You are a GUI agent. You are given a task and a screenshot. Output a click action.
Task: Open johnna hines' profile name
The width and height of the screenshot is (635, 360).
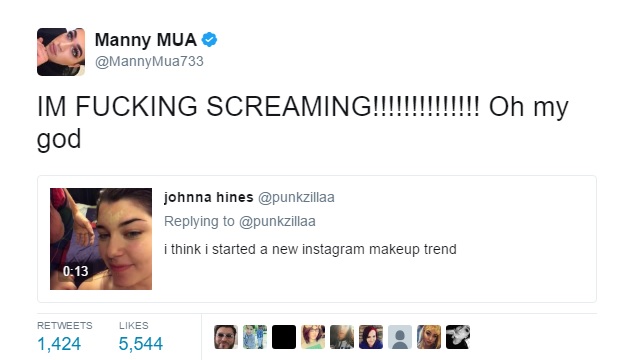(x=209, y=197)
